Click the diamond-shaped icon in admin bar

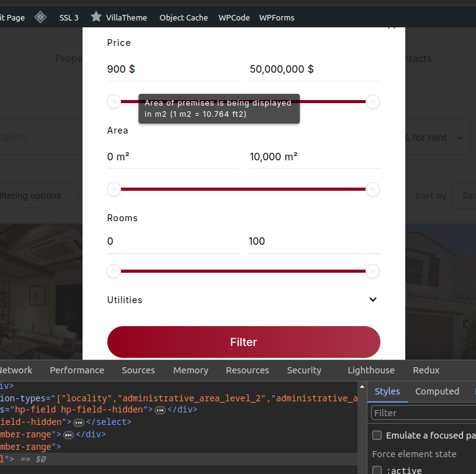40,17
